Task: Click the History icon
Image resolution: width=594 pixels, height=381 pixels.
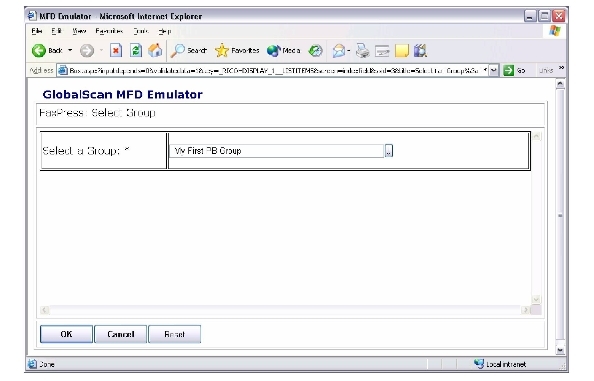Action: pyautogui.click(x=315, y=50)
